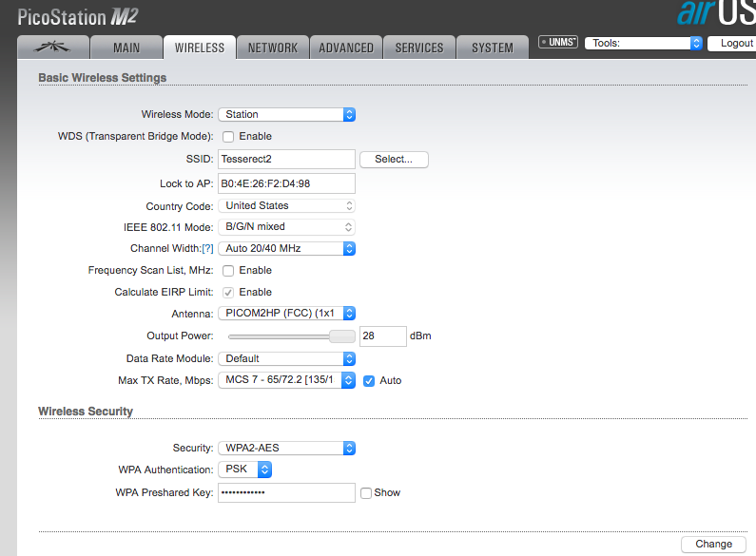This screenshot has width=756, height=556.
Task: Click the Output Power slider handle
Action: point(342,336)
